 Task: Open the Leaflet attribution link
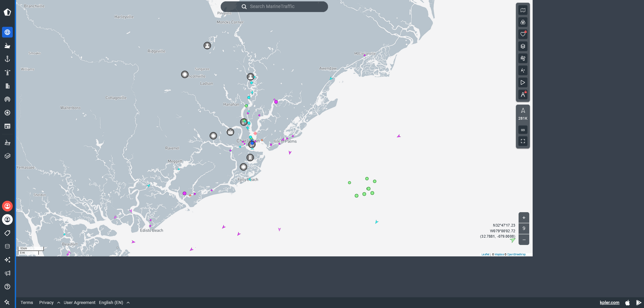[485, 254]
